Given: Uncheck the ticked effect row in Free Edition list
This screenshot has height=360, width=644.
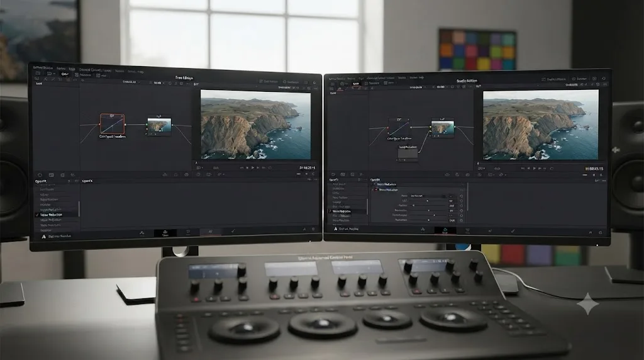Looking at the screenshot, I should 57,215.
